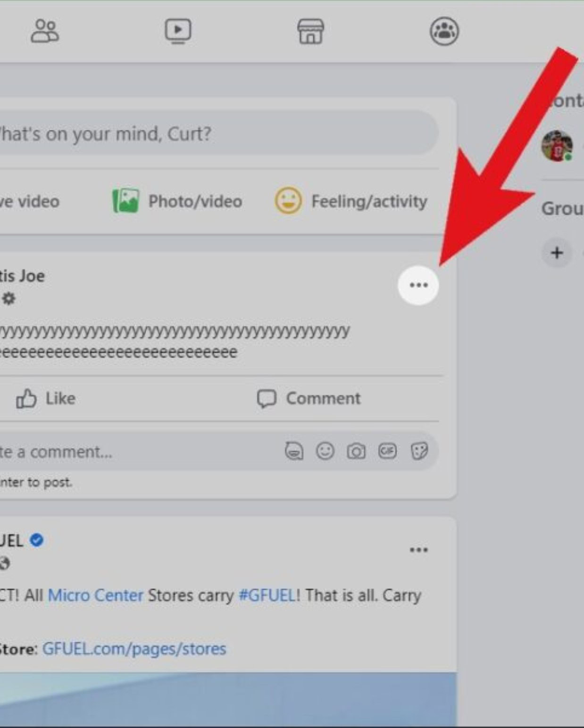Open the GIF picker icon

pos(388,451)
